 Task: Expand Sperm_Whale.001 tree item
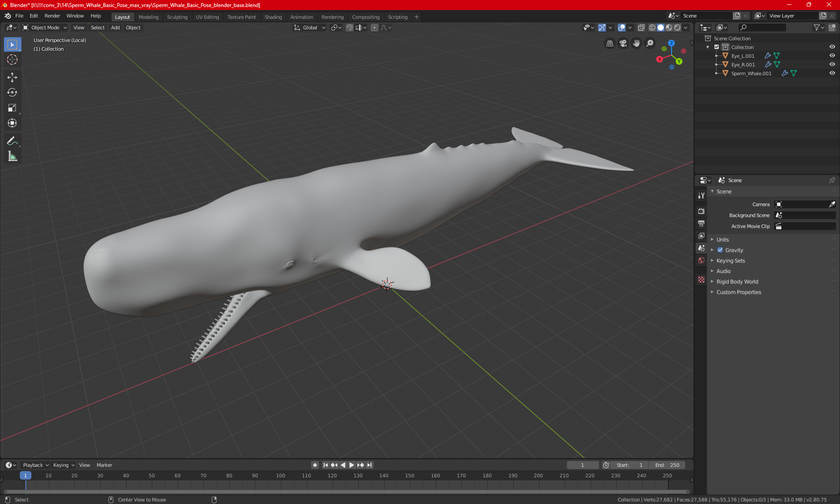coord(716,73)
